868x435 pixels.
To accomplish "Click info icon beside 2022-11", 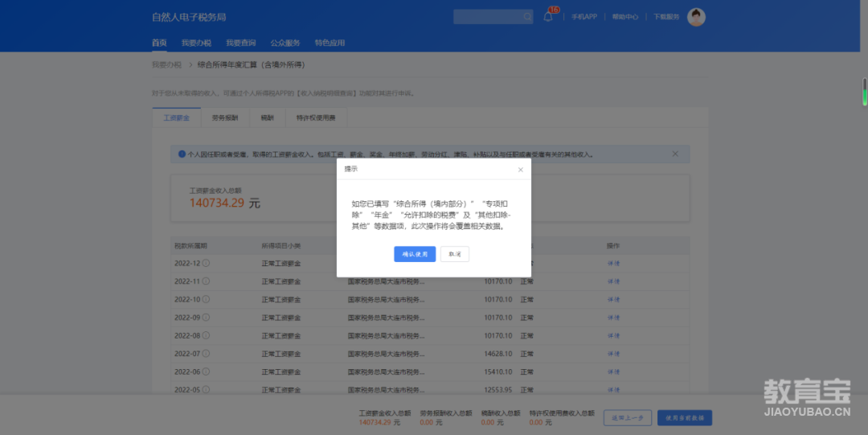I will (x=206, y=281).
